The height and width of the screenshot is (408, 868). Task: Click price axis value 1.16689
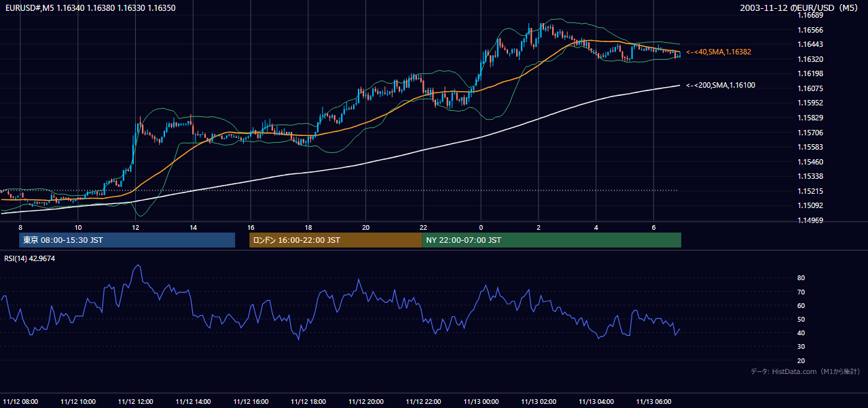point(810,15)
